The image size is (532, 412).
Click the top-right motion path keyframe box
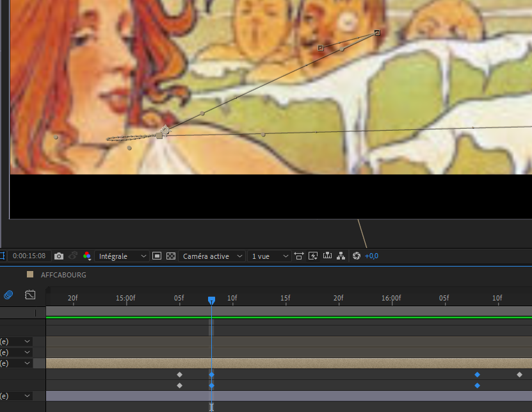[x=377, y=33]
